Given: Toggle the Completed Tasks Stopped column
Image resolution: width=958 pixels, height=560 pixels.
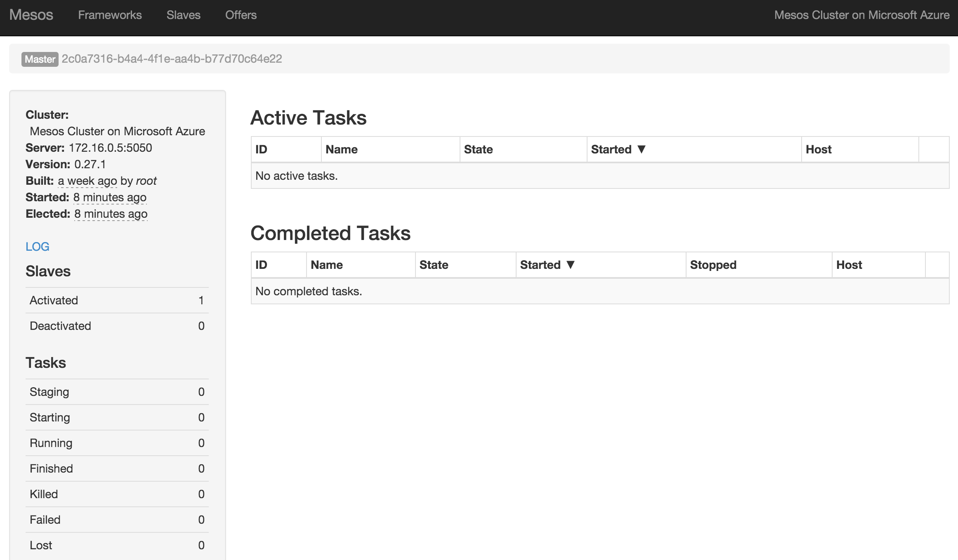Looking at the screenshot, I should coord(713,264).
